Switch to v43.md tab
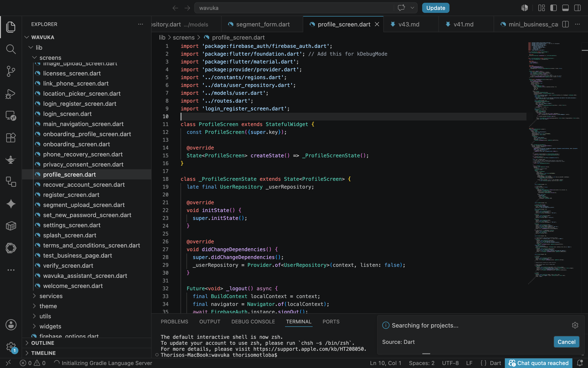 pyautogui.click(x=411, y=24)
